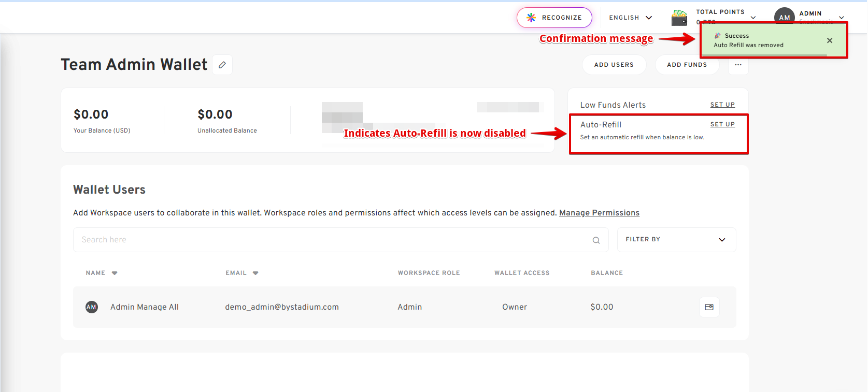Click the search magnifier icon

596,240
